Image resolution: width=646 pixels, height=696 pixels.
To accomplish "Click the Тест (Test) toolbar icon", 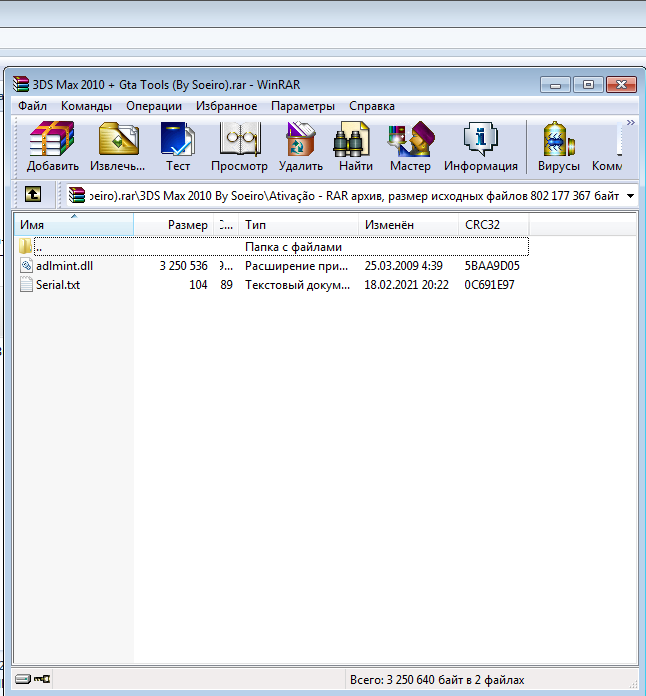I will (178, 146).
